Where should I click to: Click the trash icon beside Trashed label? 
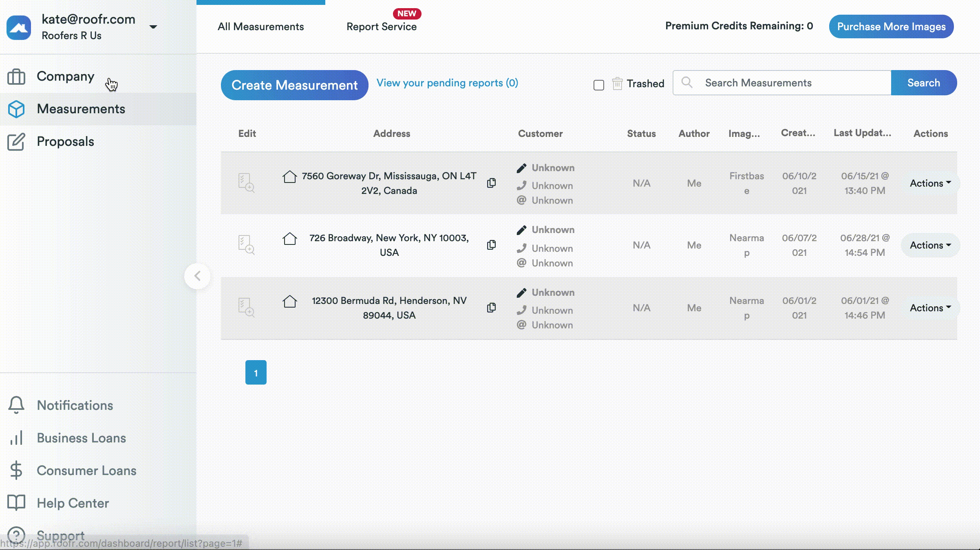617,84
